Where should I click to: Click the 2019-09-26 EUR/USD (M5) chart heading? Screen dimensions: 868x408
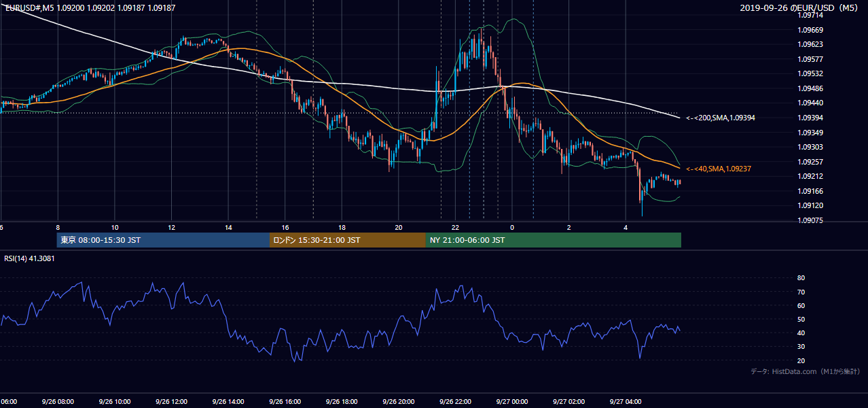pos(800,8)
